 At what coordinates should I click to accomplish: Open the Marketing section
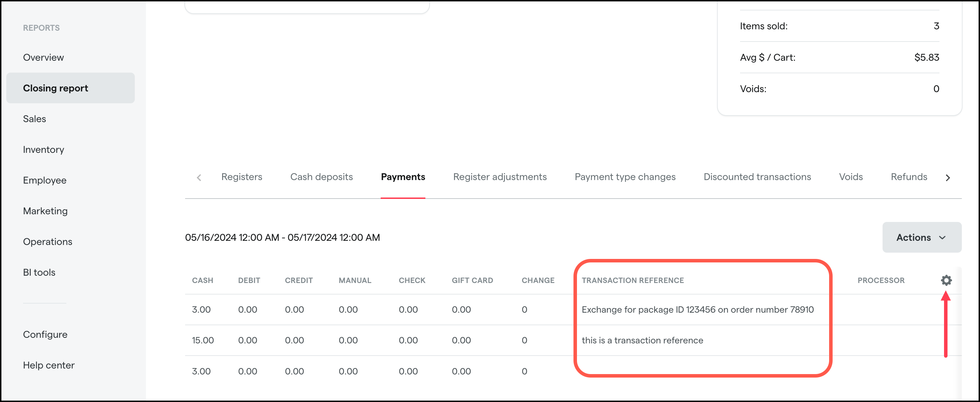coord(45,211)
